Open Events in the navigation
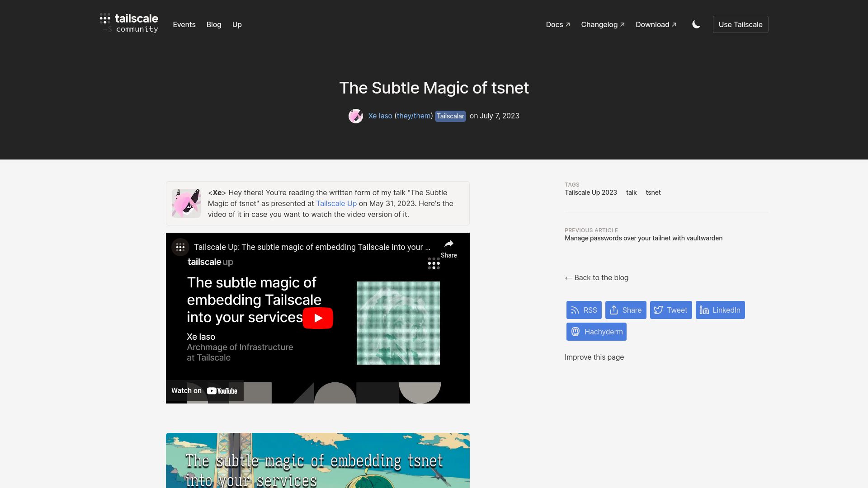 (184, 24)
